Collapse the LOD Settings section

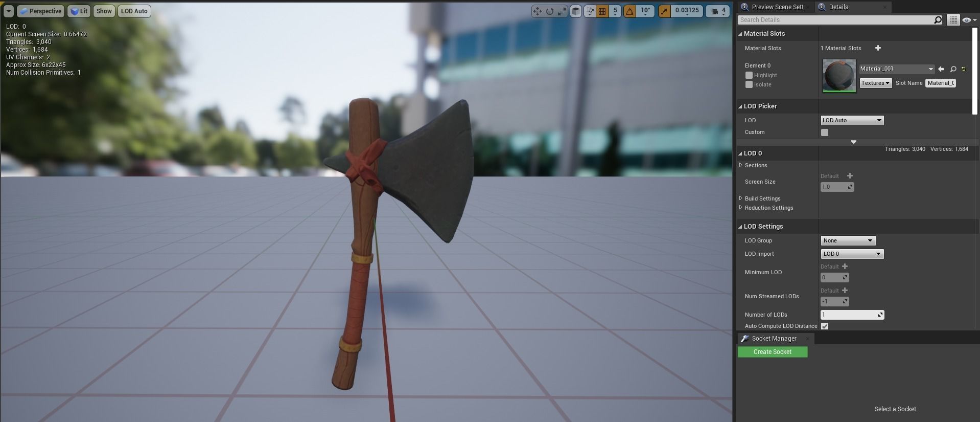click(740, 227)
